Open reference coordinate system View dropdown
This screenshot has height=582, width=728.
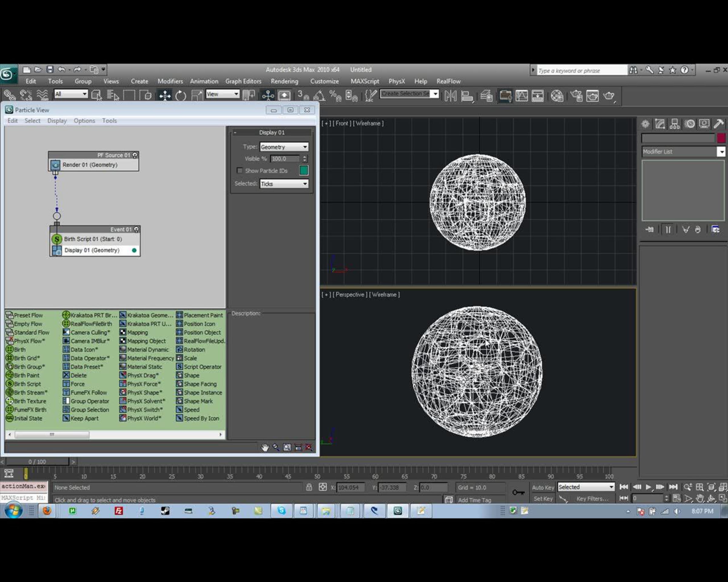[223, 94]
